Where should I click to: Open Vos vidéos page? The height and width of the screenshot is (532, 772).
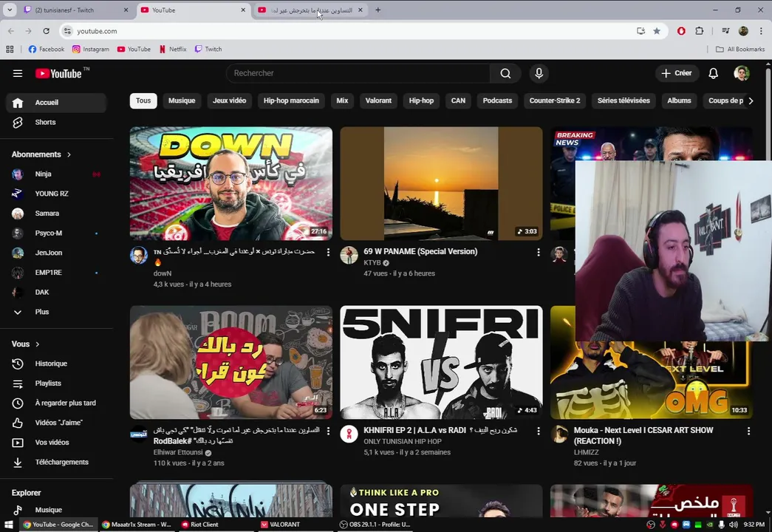[57, 443]
